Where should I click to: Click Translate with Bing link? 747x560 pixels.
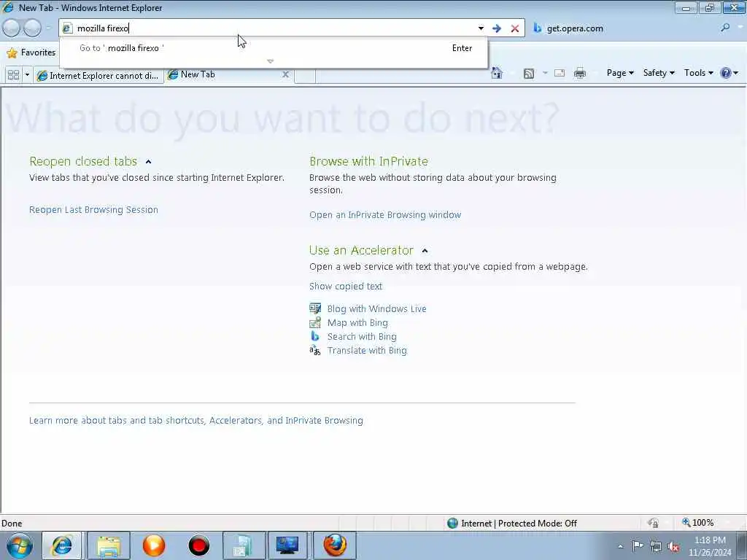coord(367,350)
